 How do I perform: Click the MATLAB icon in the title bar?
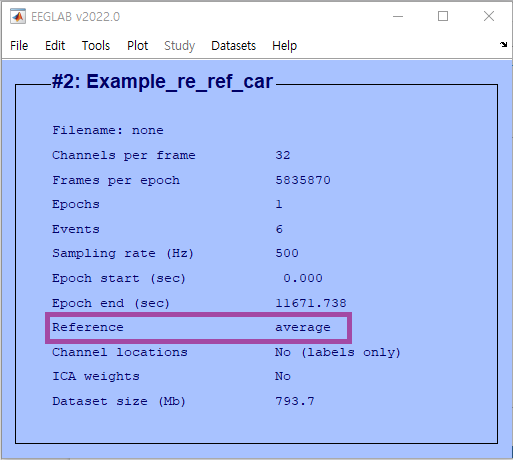pyautogui.click(x=18, y=16)
